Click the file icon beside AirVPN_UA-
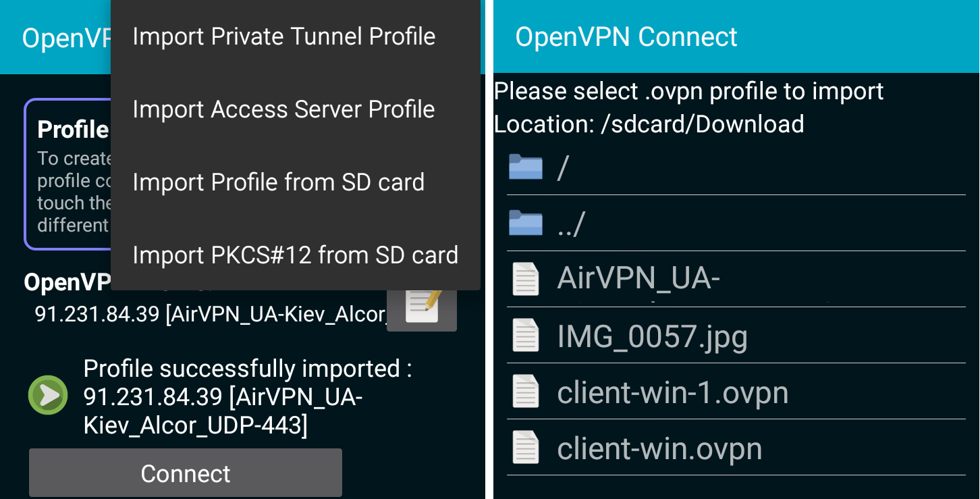 click(x=525, y=279)
